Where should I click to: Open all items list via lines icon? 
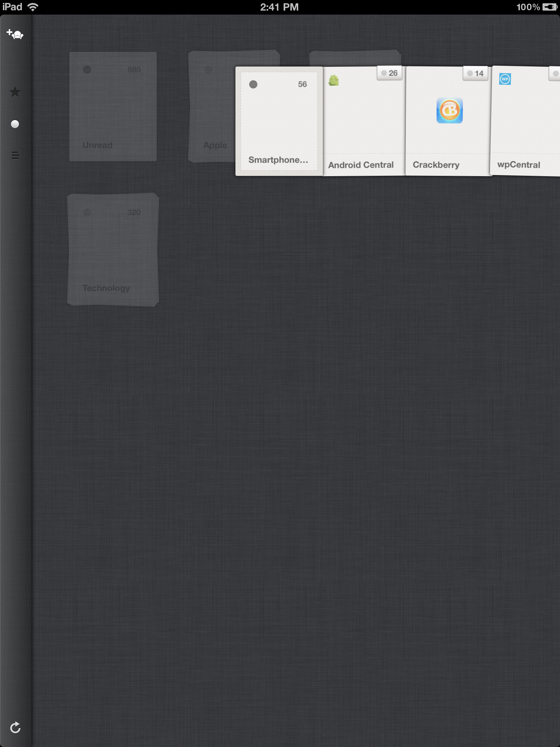(x=15, y=155)
